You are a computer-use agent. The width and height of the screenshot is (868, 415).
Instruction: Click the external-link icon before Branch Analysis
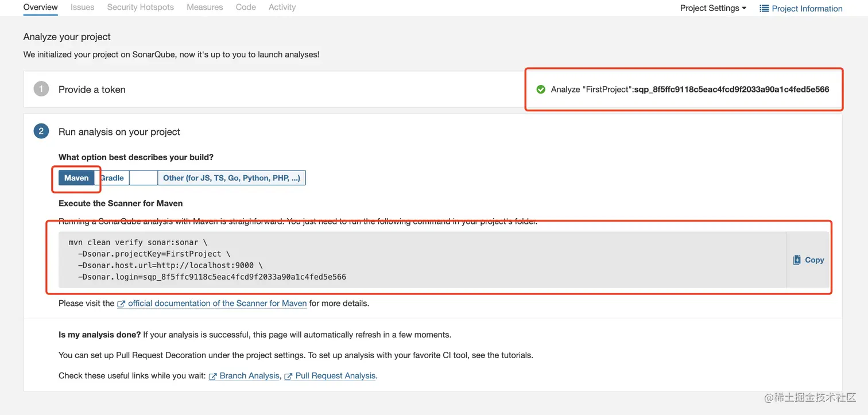213,377
